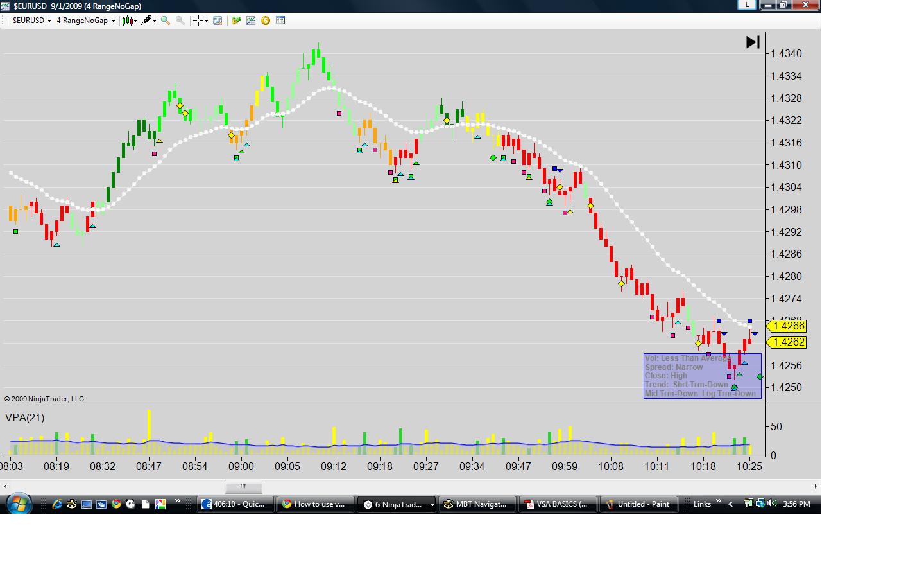Open the volume speaker tray icon

(x=771, y=504)
